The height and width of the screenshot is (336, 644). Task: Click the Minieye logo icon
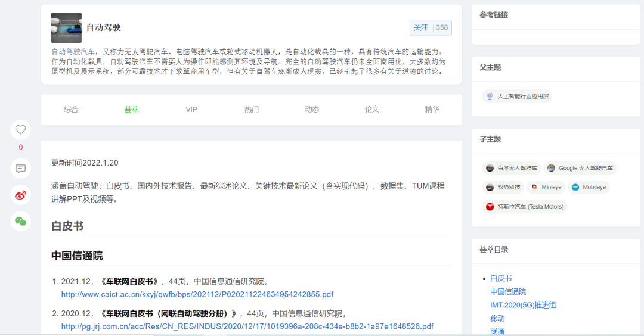pos(534,188)
